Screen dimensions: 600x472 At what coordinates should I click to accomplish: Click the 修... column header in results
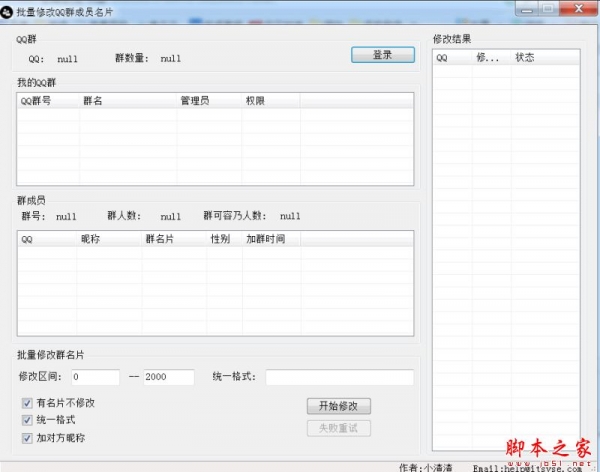(x=492, y=58)
